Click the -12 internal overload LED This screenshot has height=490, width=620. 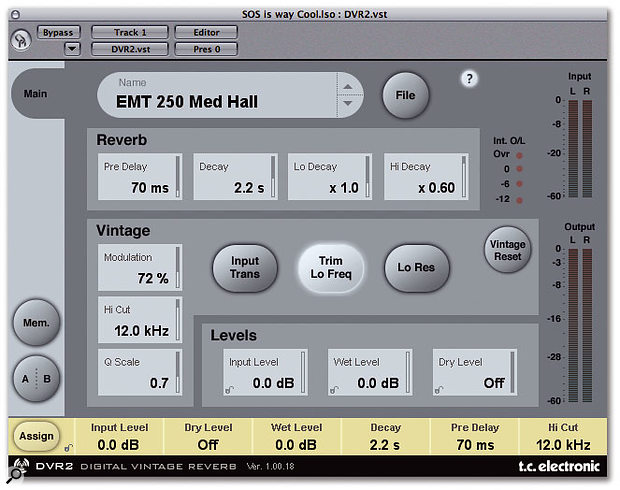(x=519, y=200)
